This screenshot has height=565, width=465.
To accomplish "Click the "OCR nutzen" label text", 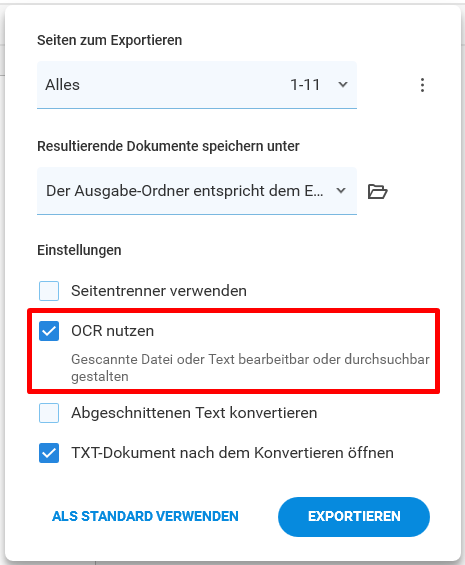I will coord(112,331).
